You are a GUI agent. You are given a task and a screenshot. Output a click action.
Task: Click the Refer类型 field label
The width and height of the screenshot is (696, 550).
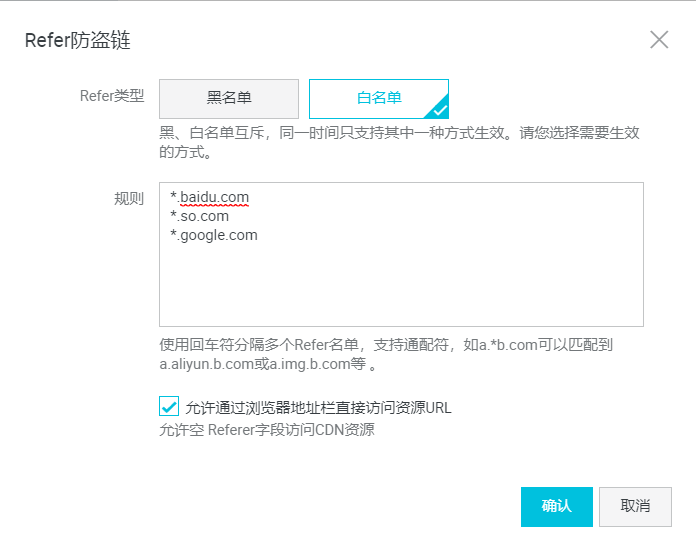click(x=112, y=97)
